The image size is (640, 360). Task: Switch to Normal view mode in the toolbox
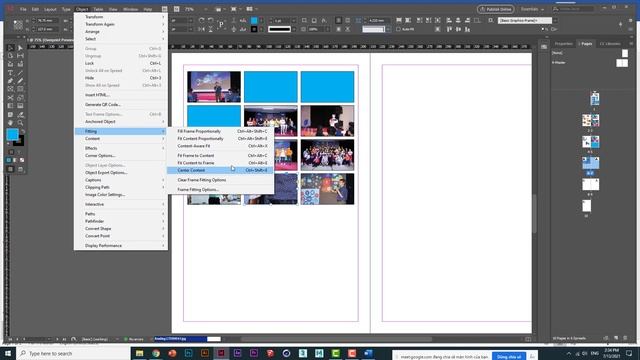point(11,169)
